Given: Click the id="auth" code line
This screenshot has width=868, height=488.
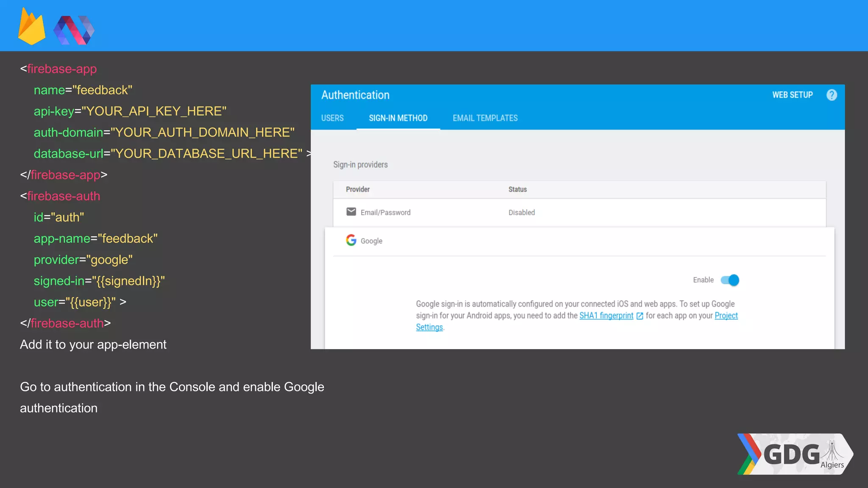Looking at the screenshot, I should coord(59,217).
